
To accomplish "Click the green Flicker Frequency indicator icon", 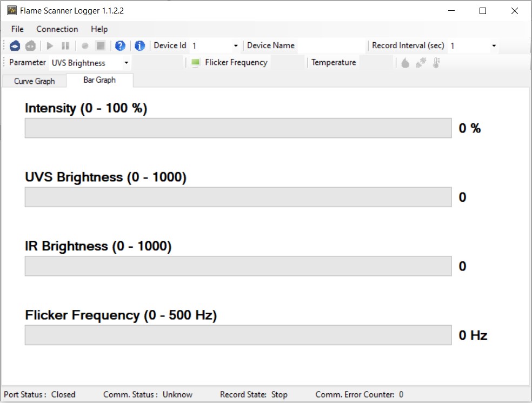I will pos(195,63).
